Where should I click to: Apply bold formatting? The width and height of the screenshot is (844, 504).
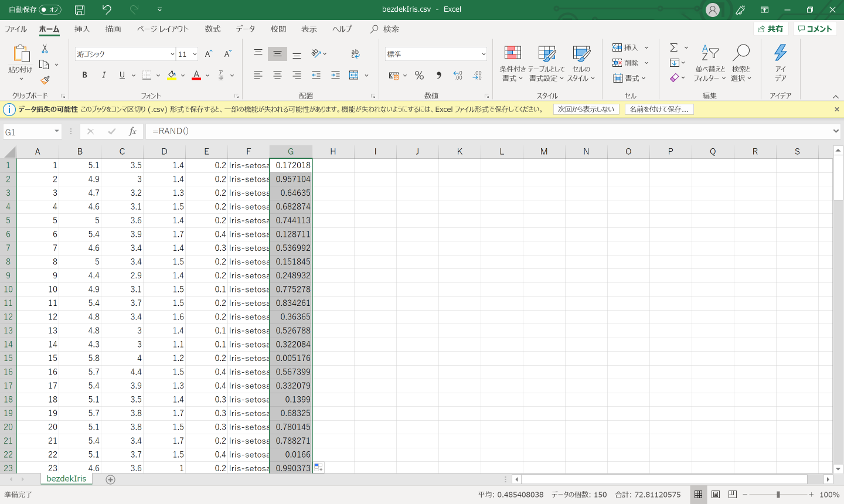click(84, 75)
